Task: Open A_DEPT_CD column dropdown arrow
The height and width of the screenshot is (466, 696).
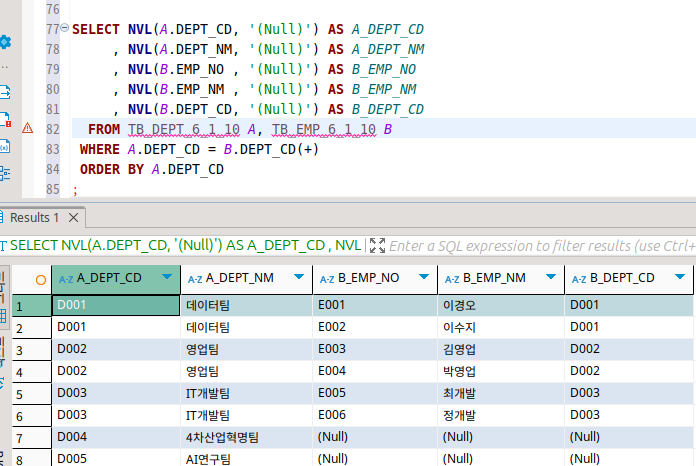Action: (167, 277)
